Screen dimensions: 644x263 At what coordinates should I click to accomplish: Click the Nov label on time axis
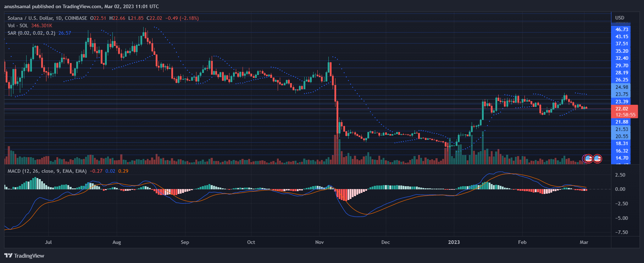click(319, 242)
